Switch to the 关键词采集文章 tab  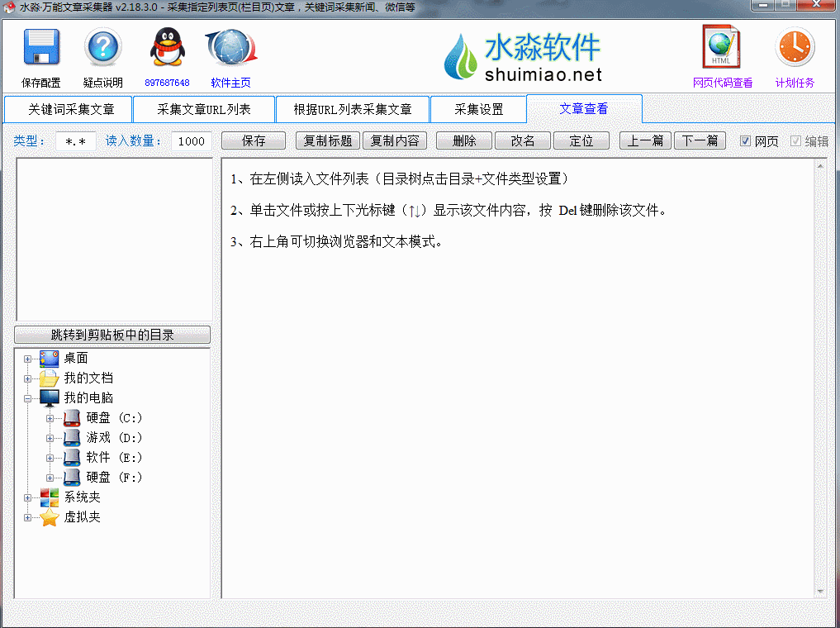(68, 109)
